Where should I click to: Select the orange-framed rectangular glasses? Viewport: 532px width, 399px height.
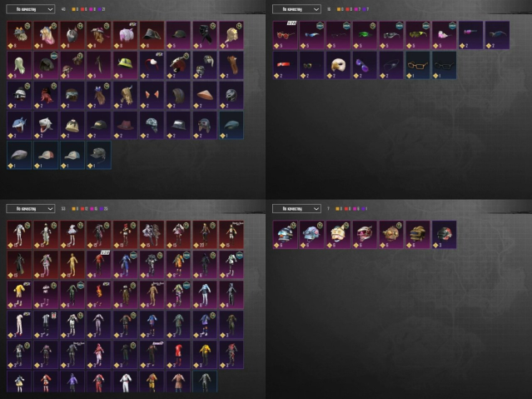(x=418, y=65)
